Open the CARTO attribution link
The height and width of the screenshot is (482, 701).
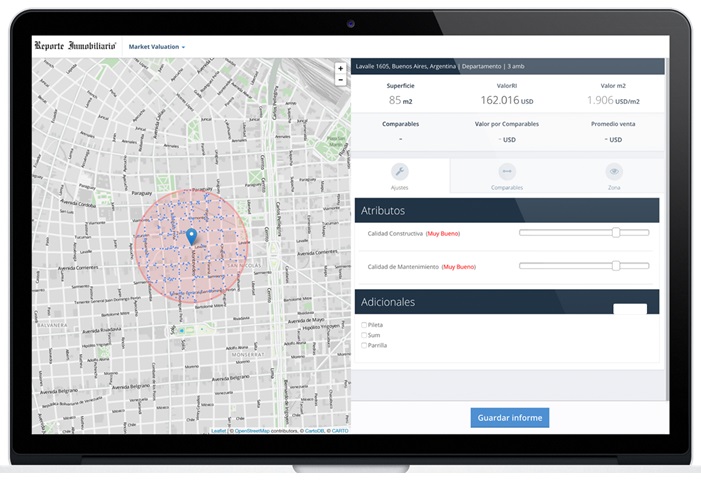coord(340,431)
